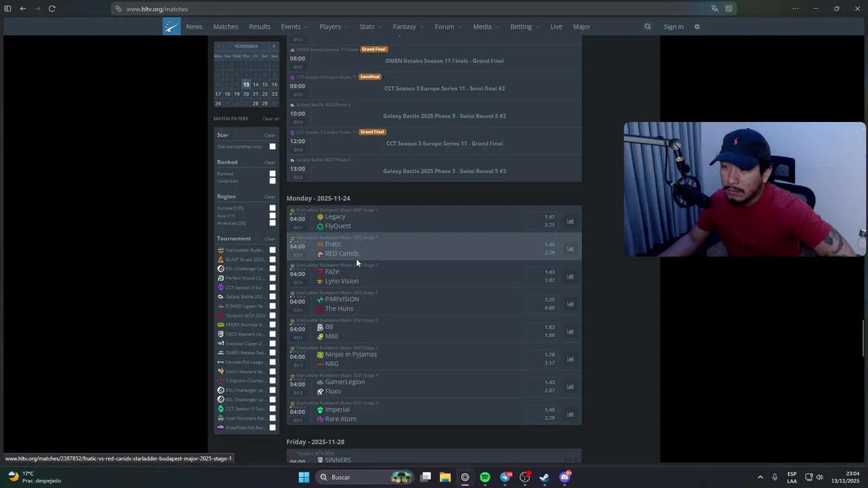868x488 pixels.
Task: Go back with the browser back arrow
Action: 22,9
